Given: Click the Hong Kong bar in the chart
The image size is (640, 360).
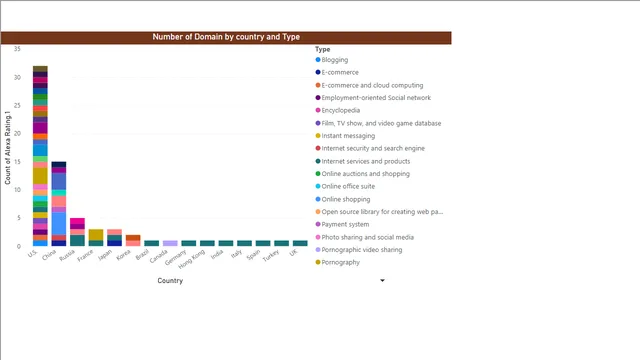Looking at the screenshot, I should tap(207, 243).
